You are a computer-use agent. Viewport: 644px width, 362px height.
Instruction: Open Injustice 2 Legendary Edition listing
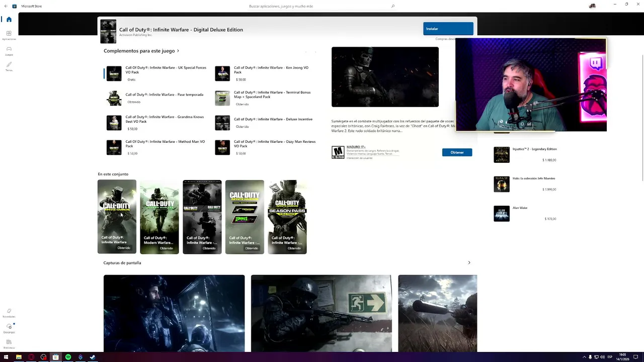point(526,154)
